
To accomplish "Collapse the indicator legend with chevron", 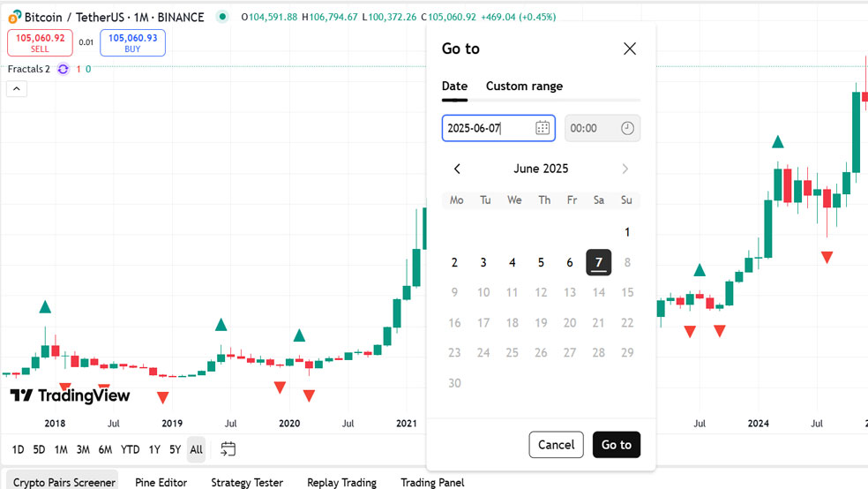I will point(17,89).
